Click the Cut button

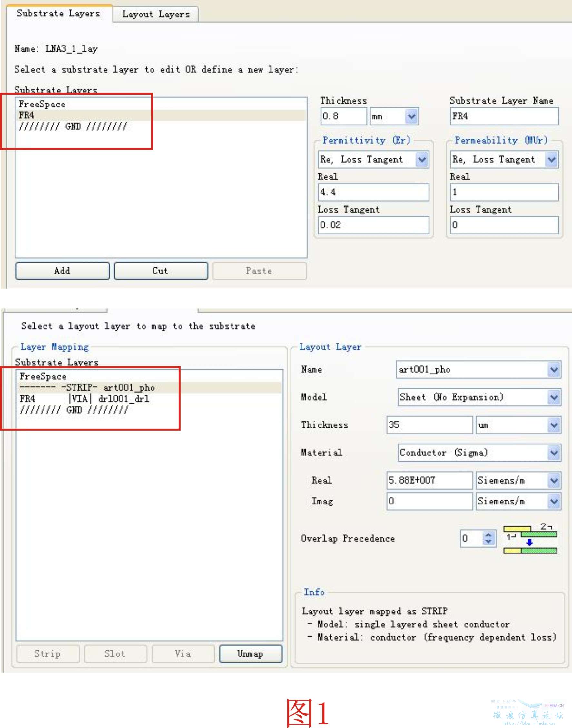pyautogui.click(x=161, y=271)
